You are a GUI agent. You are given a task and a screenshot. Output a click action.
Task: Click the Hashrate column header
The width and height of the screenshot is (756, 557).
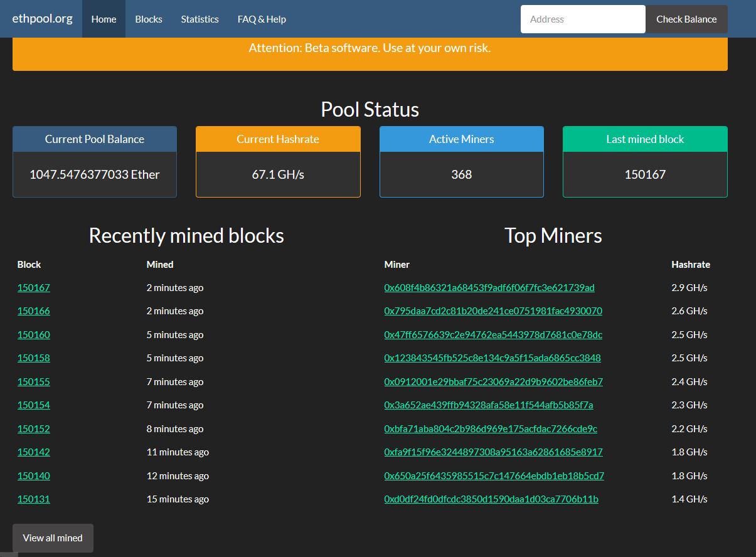click(691, 265)
